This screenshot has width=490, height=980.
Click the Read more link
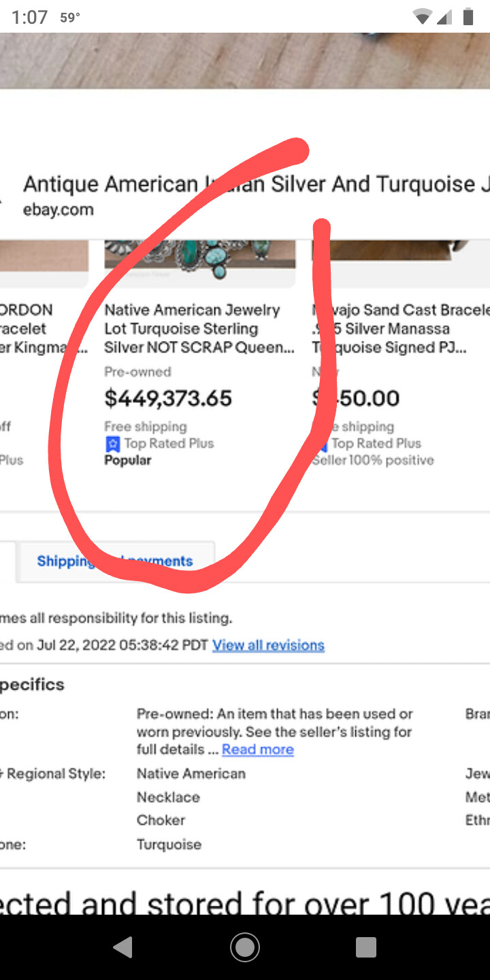click(258, 749)
